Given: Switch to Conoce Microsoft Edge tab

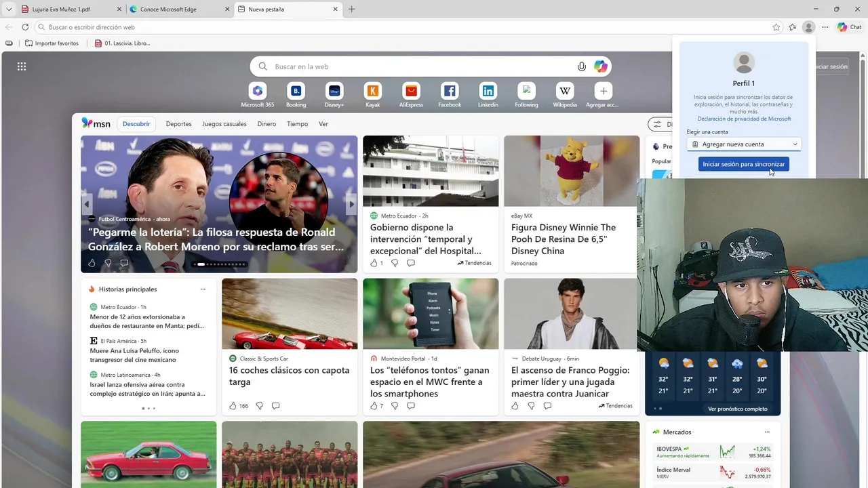Looking at the screenshot, I should click(x=178, y=9).
